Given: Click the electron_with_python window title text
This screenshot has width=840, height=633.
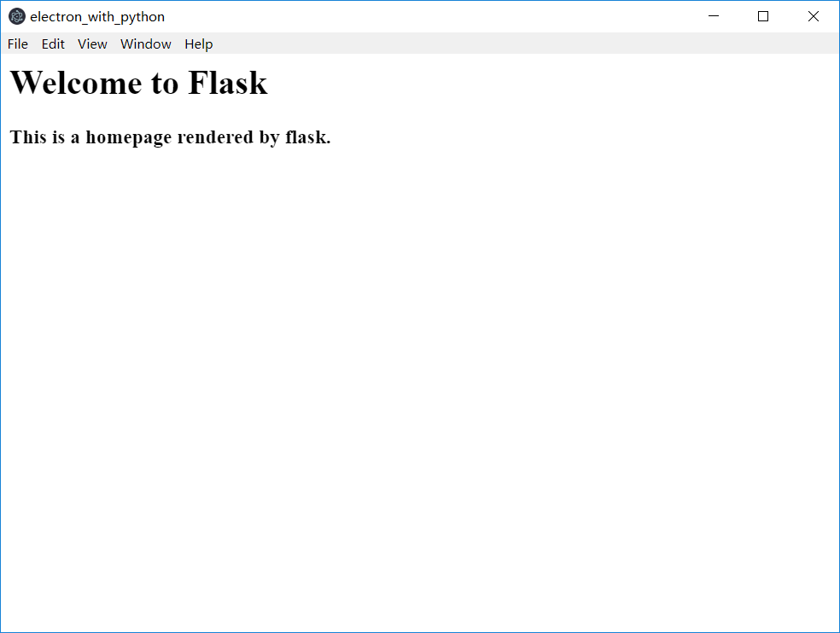Looking at the screenshot, I should (97, 17).
